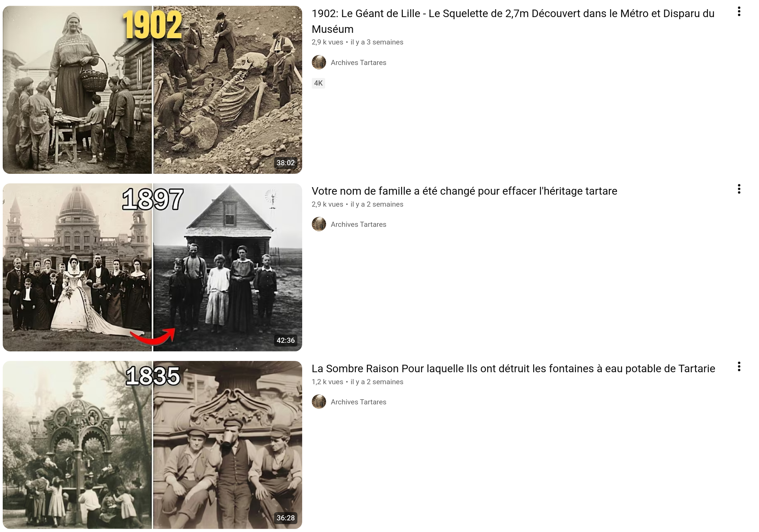Click '2,9 k vues il y a 3 semaines' text

click(x=357, y=42)
